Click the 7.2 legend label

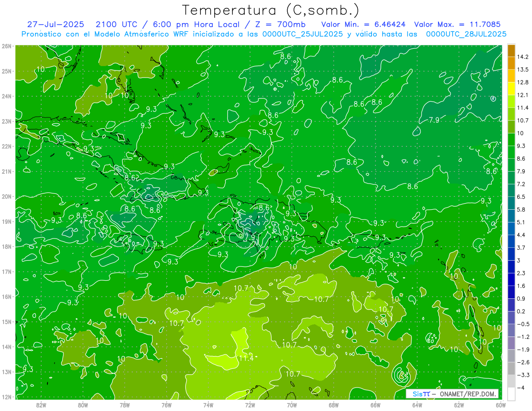coord(521,184)
